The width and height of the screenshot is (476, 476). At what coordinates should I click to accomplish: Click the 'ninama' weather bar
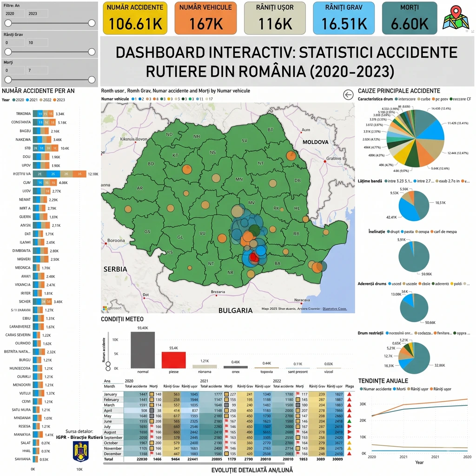[x=205, y=367]
